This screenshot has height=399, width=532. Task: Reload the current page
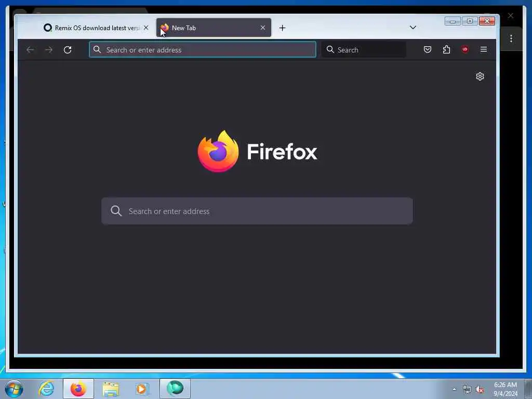68,50
